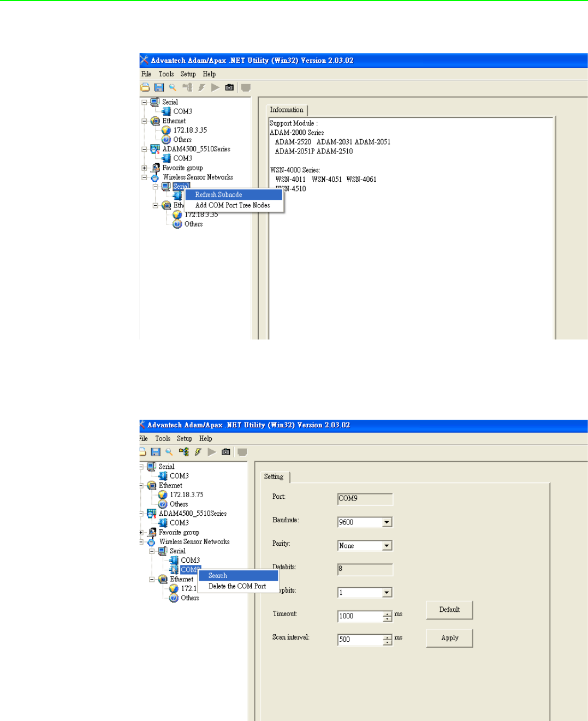588x721 pixels.
Task: Select Wireless Sensor Networks in Information window
Action: click(198, 177)
